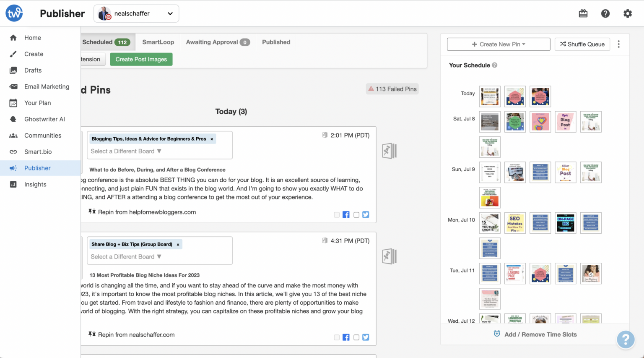This screenshot has height=358, width=644.
Task: Open the Tailwind home logo
Action: click(x=14, y=13)
